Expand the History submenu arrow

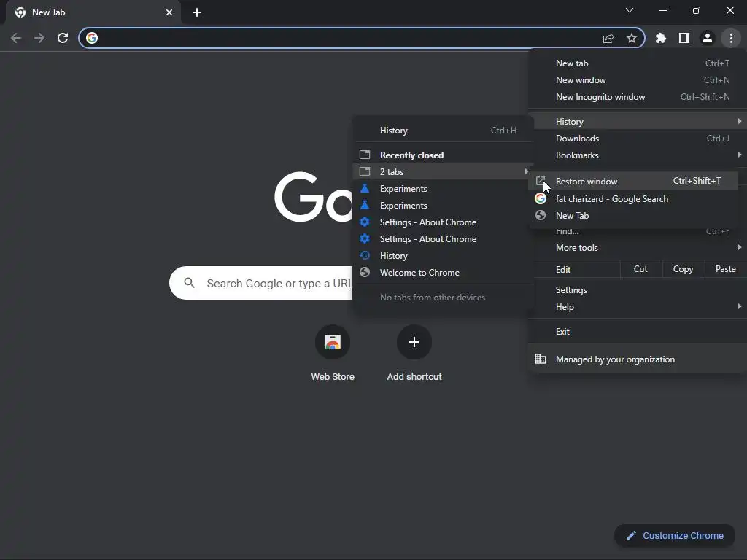[740, 122]
